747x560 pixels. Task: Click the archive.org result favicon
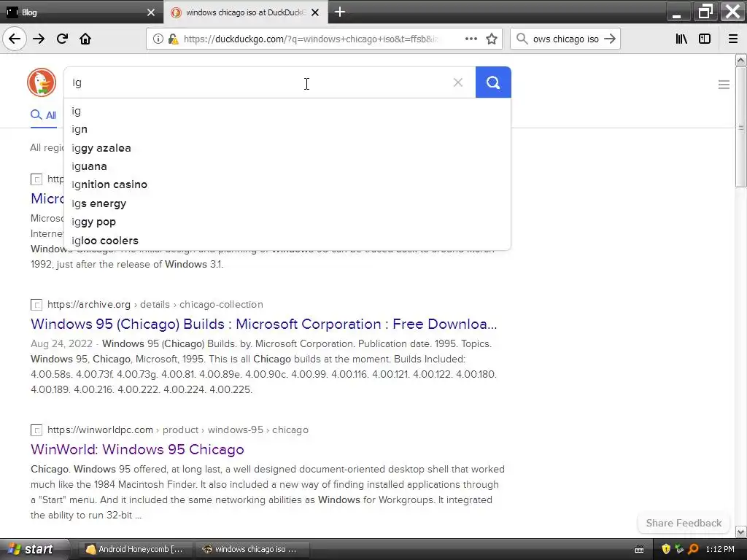(36, 305)
